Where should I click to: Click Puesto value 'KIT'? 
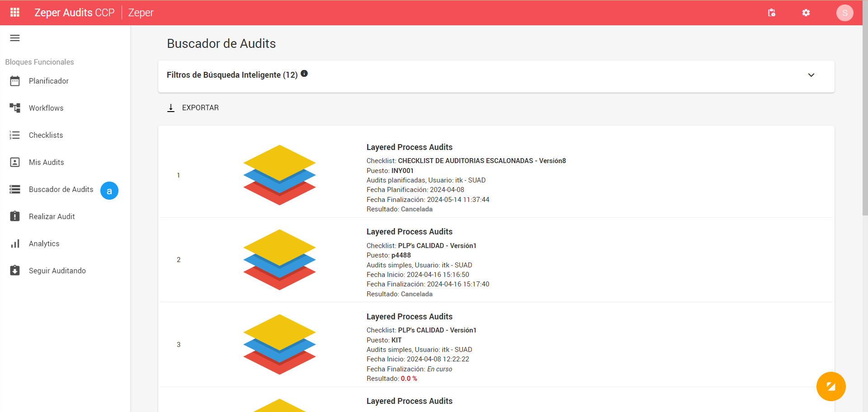pos(396,340)
